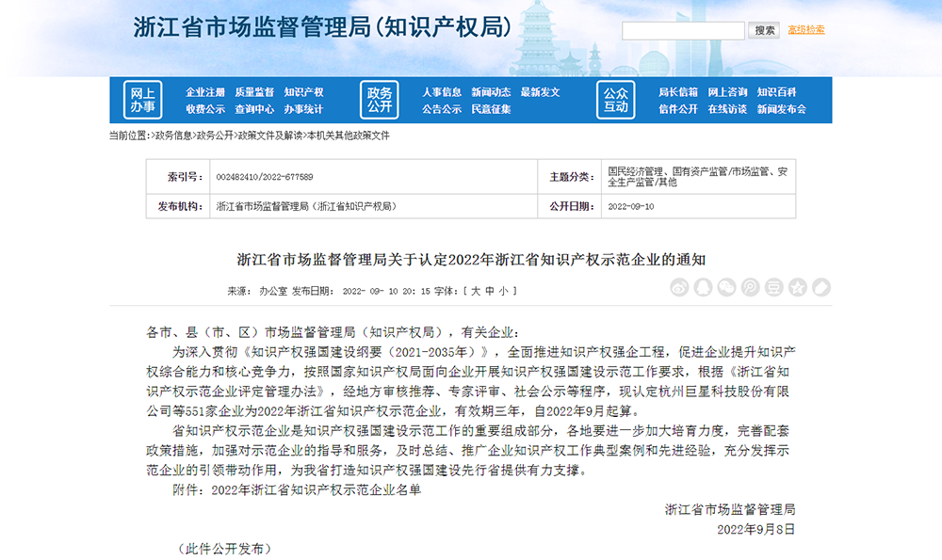Focus the search text field
Viewport: 942px width, 560px height.
click(683, 31)
